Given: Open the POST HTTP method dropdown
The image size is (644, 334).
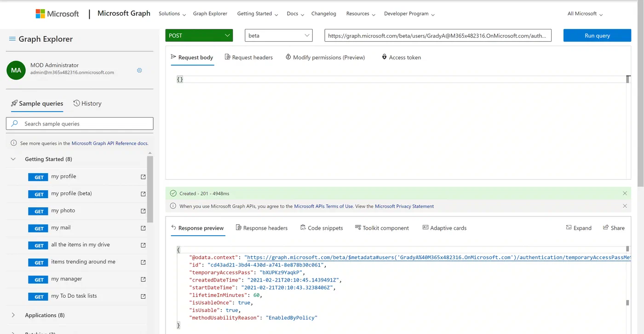Looking at the screenshot, I should (199, 35).
